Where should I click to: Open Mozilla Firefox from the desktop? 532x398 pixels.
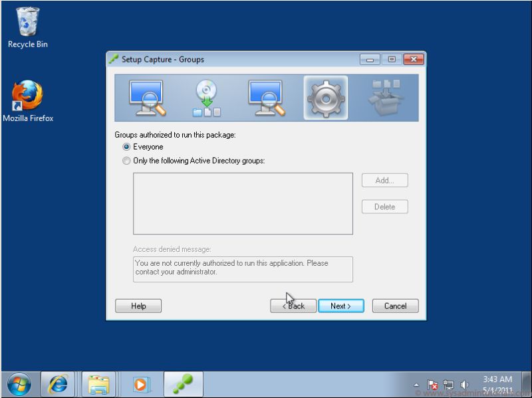click(x=27, y=96)
